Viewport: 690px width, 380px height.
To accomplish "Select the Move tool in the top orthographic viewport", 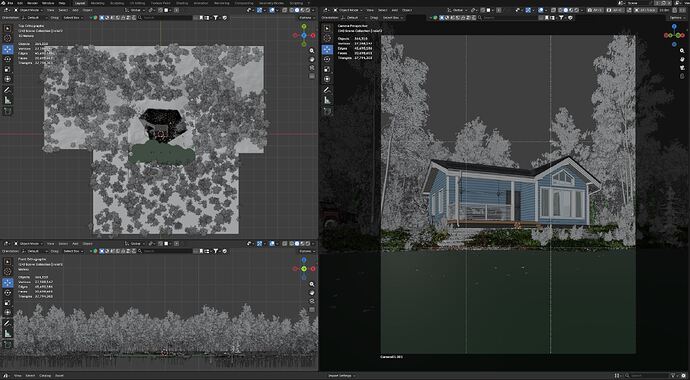I will (7, 49).
